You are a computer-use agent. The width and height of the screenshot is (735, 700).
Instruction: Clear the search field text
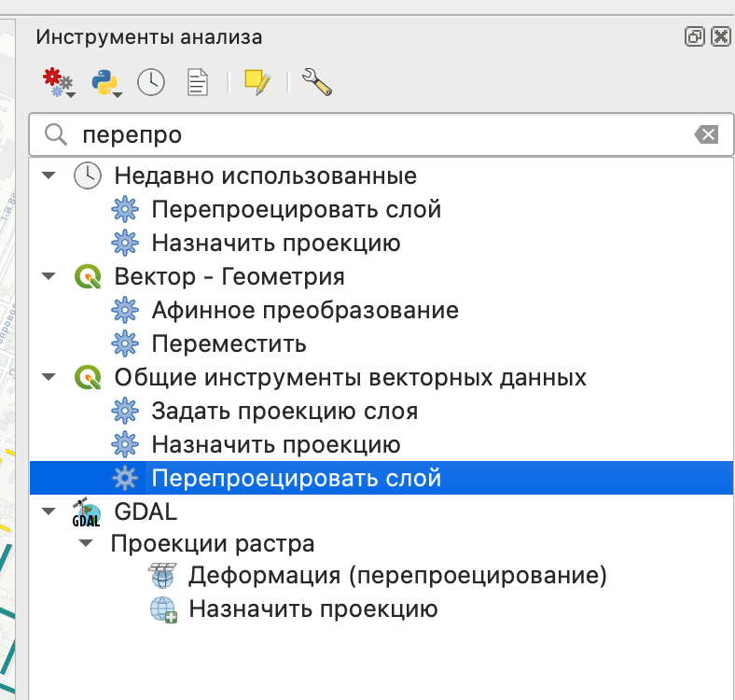706,134
